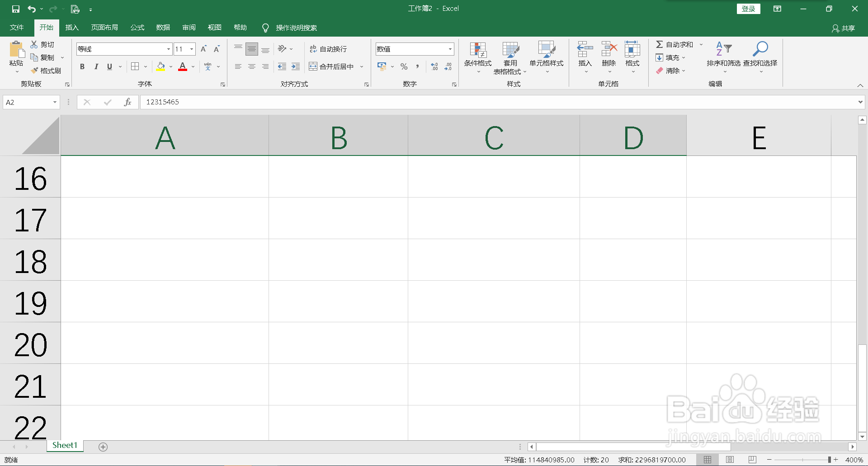Select the Format Painter brush (格式刷)

pos(46,71)
